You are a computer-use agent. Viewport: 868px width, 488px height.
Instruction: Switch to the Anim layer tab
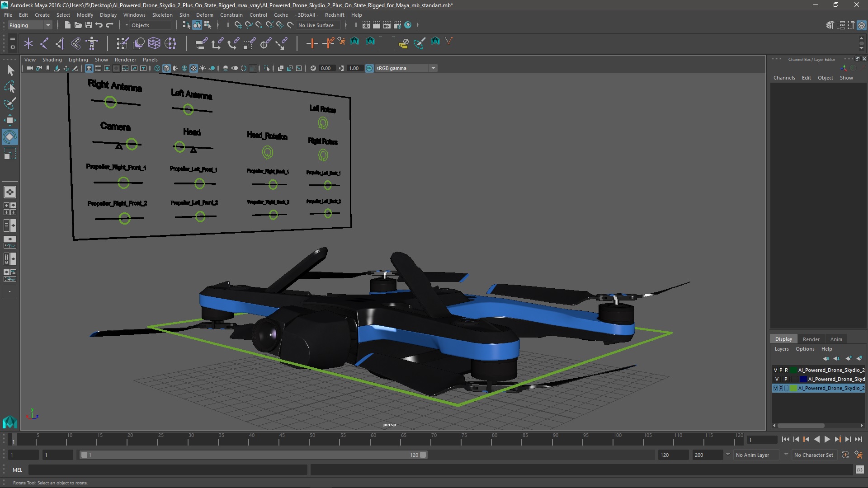pyautogui.click(x=836, y=339)
